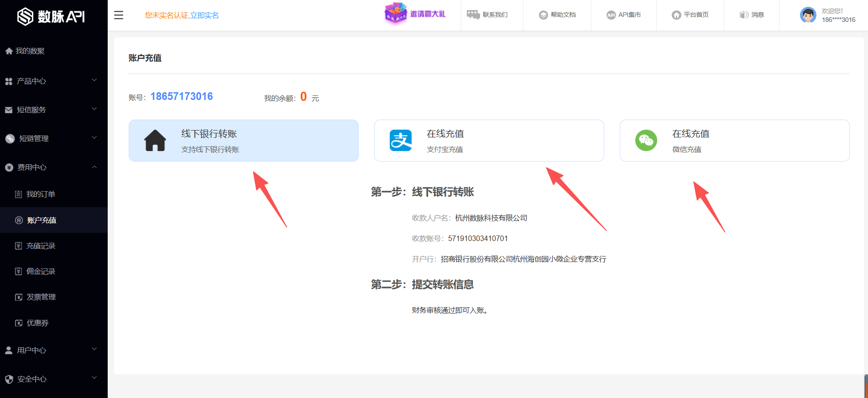The height and width of the screenshot is (398, 868).
Task: Select the WeChat logo recharge icon
Action: 646,141
